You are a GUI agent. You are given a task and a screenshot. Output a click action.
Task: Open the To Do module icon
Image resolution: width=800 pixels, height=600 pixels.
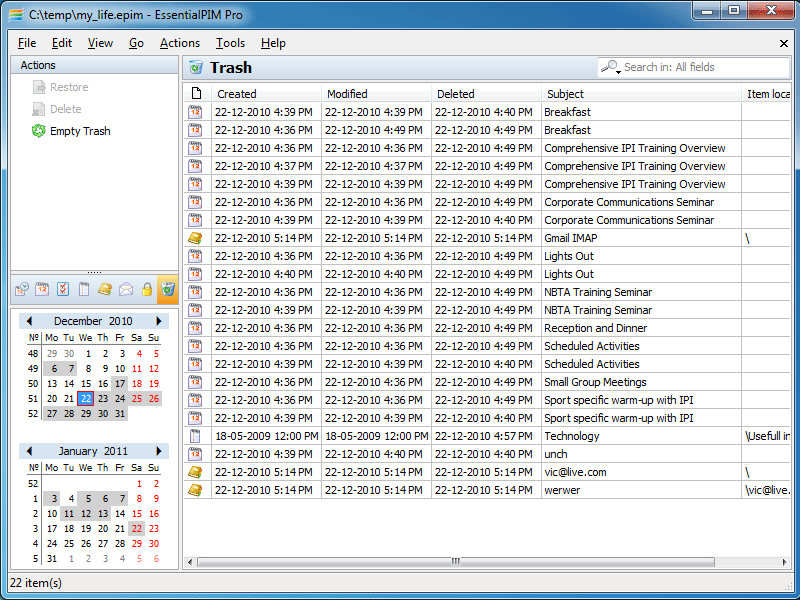pos(63,290)
